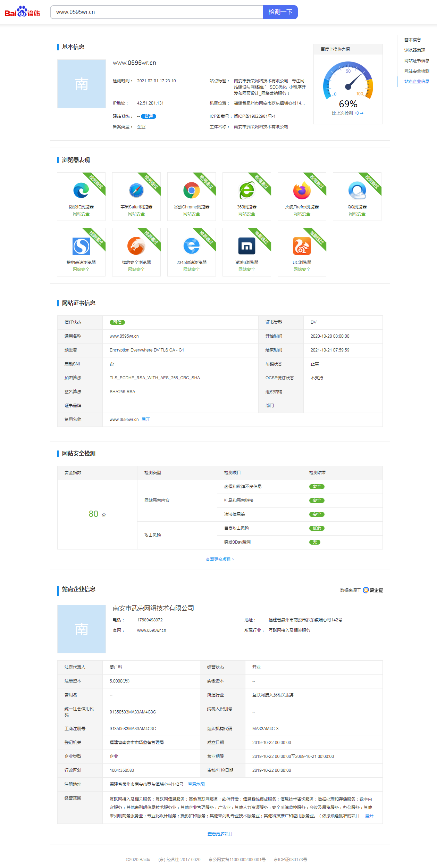Viewport: 437px width, 868px height.
Task: Expand the certificate alternate names with 展开
Action: pos(146,420)
